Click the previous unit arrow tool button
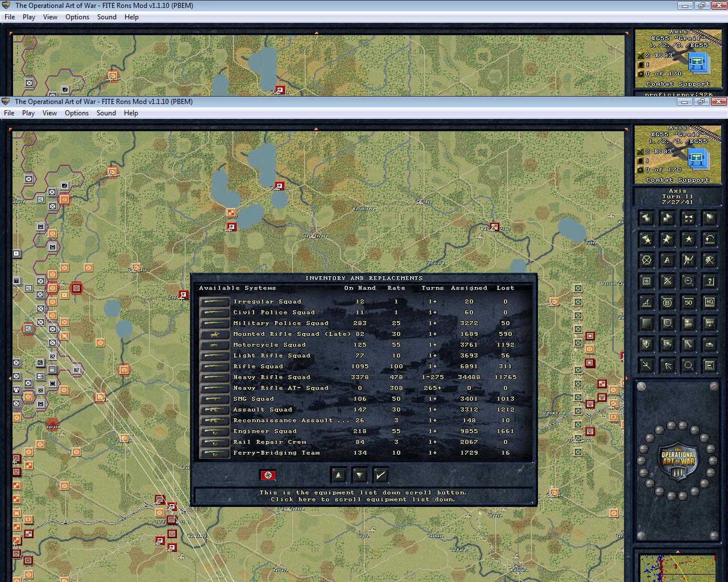Image resolution: width=728 pixels, height=582 pixels. (646, 218)
